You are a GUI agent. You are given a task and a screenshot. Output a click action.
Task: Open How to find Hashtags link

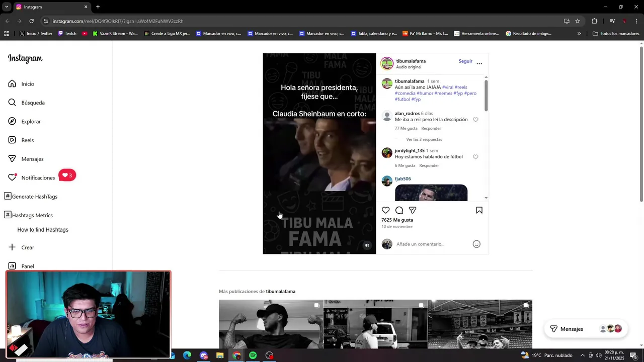pos(43,230)
